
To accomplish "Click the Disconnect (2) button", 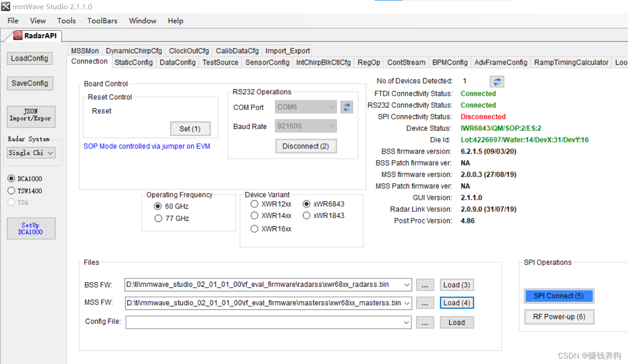I will click(306, 146).
